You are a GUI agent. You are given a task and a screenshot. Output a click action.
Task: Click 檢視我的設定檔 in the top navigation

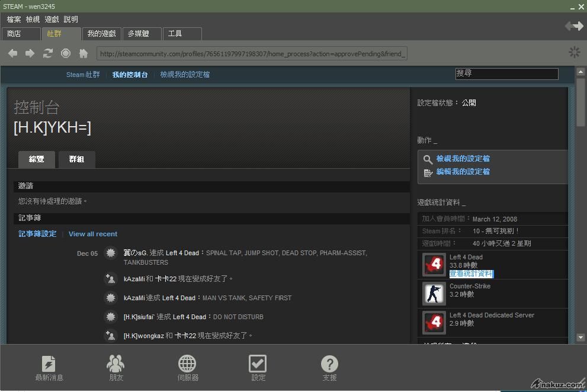click(185, 75)
